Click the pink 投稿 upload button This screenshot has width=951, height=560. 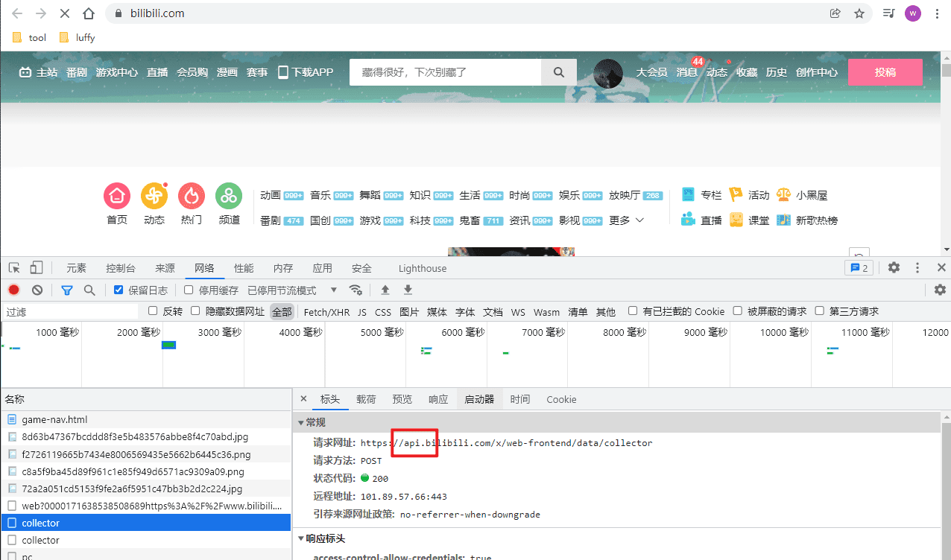885,72
